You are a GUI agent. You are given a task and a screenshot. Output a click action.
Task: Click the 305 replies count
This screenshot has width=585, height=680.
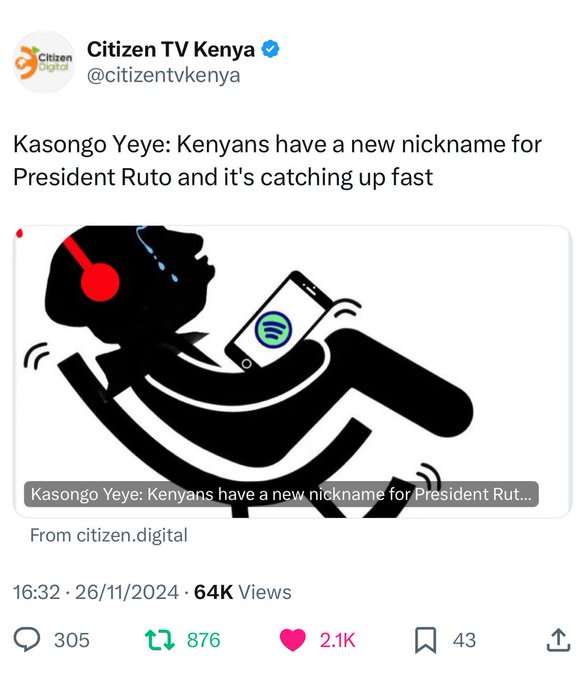click(72, 640)
